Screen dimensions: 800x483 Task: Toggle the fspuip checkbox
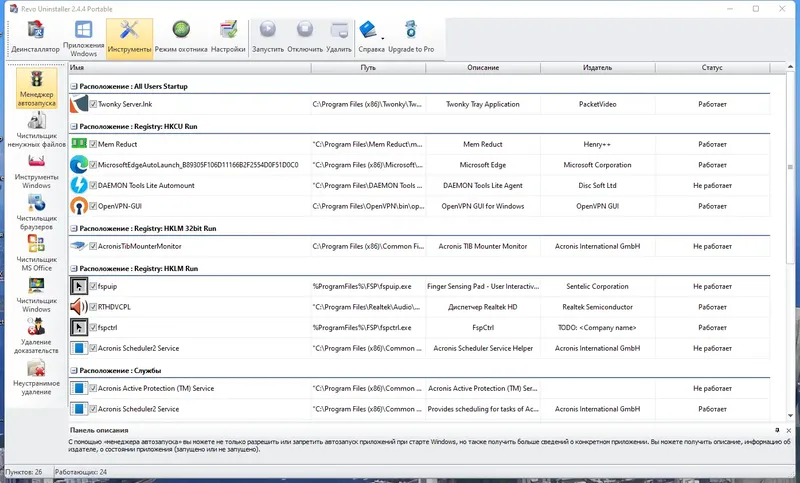pos(93,286)
